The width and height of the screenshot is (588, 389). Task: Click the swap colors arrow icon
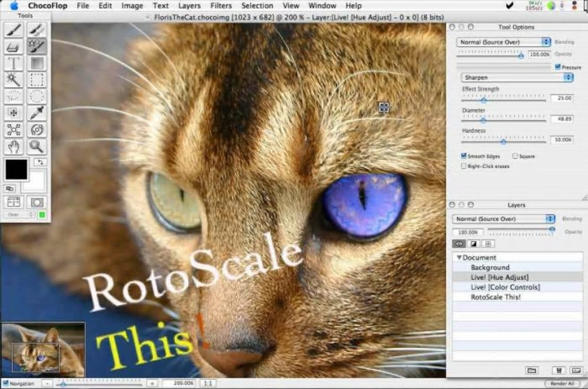click(40, 162)
